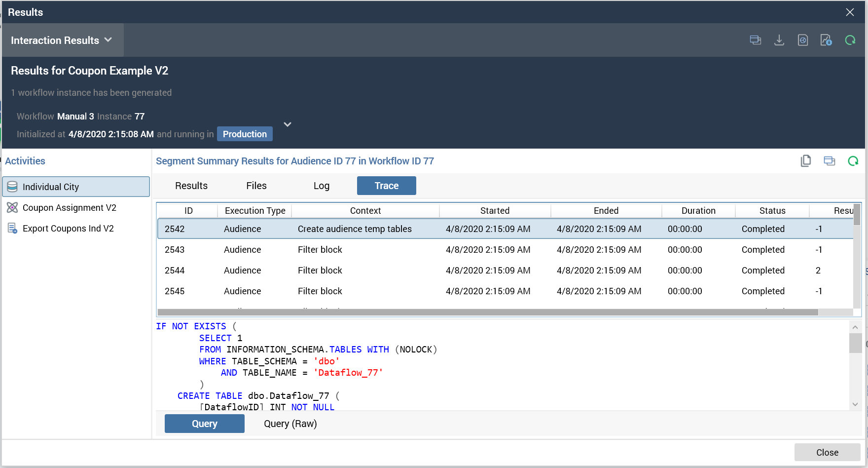868x468 pixels.
Task: Switch to the Files tab
Action: 256,186
